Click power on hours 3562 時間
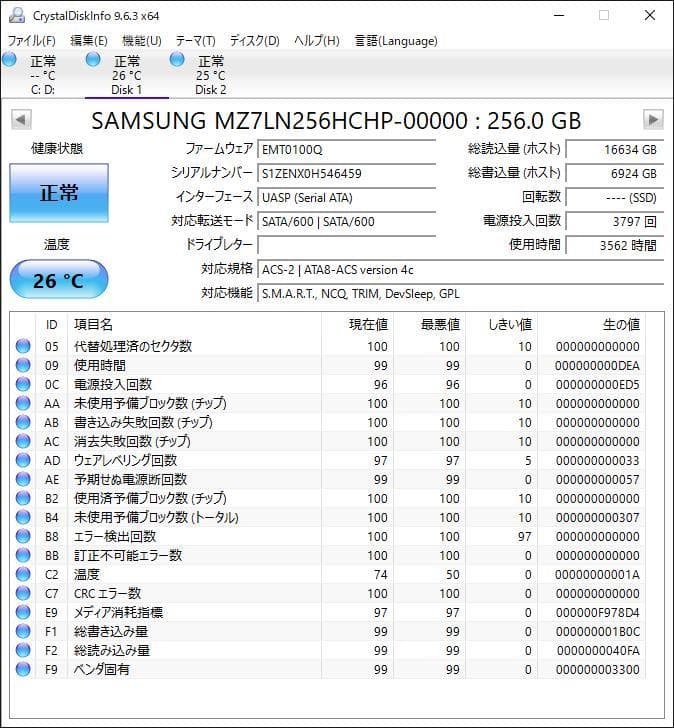 click(x=615, y=245)
